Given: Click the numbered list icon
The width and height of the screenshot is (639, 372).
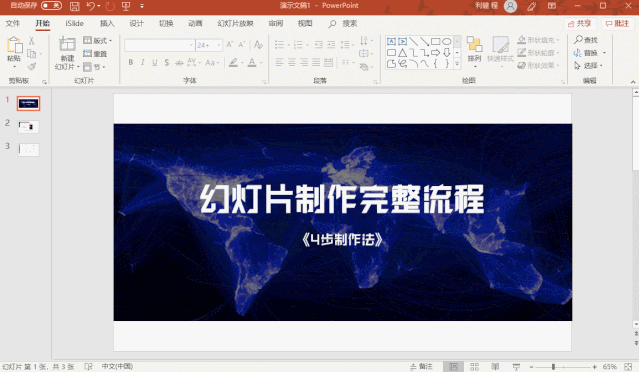Looking at the screenshot, I should pos(298,44).
